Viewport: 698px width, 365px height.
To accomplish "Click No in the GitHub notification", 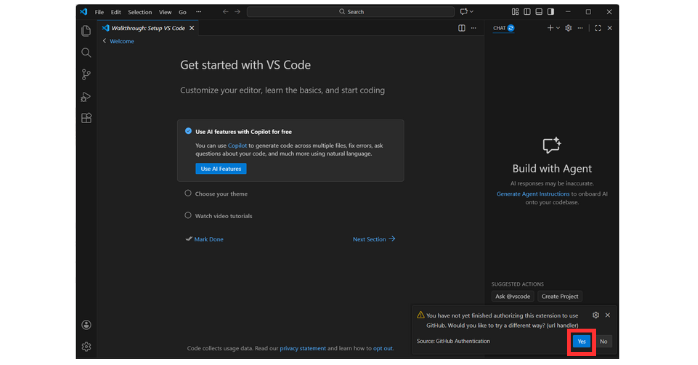I will tap(603, 341).
